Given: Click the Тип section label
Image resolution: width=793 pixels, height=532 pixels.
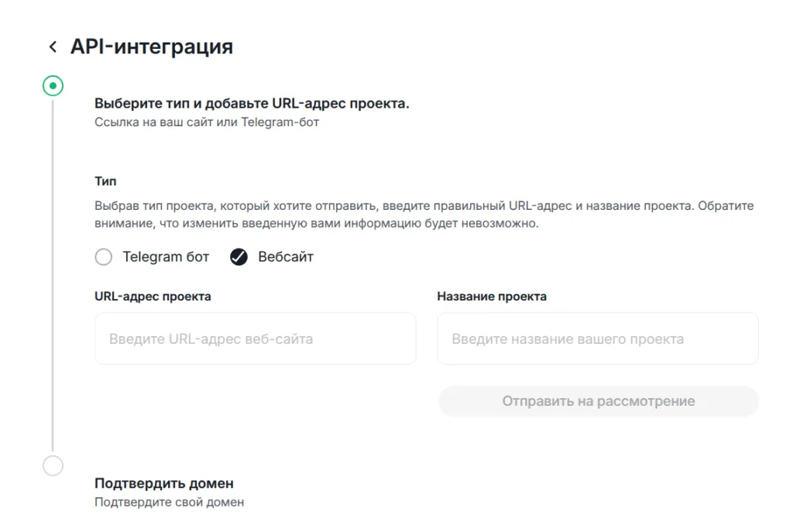Looking at the screenshot, I should point(105,181).
